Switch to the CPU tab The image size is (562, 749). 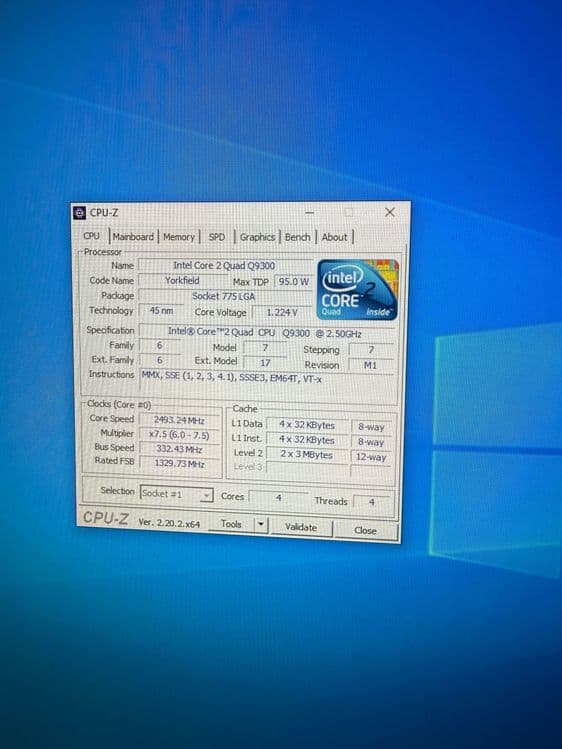91,236
